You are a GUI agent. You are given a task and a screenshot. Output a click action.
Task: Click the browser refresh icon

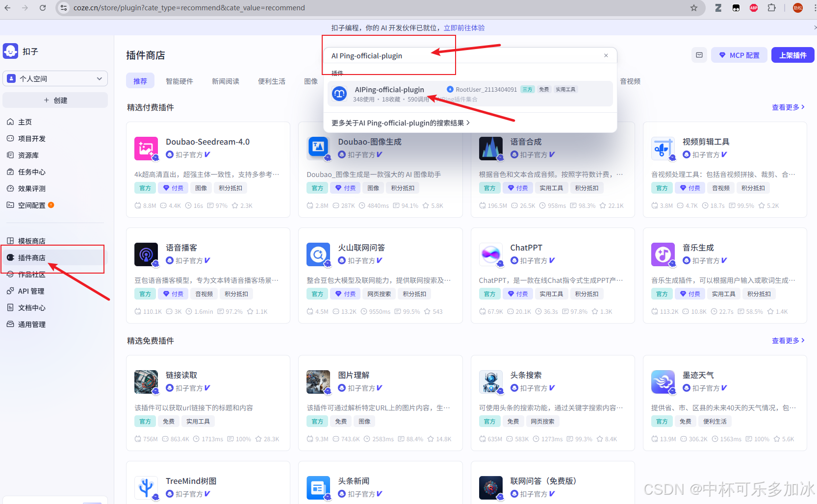tap(43, 8)
